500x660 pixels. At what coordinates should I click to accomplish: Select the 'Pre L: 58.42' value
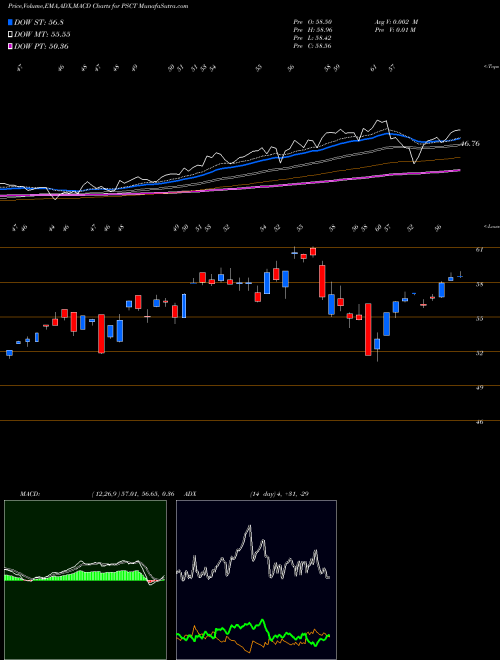[313, 38]
